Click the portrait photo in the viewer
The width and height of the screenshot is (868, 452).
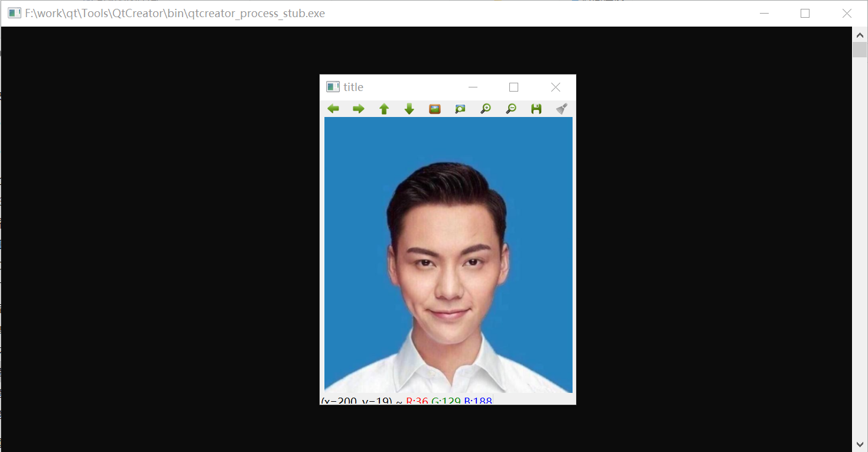pos(448,255)
